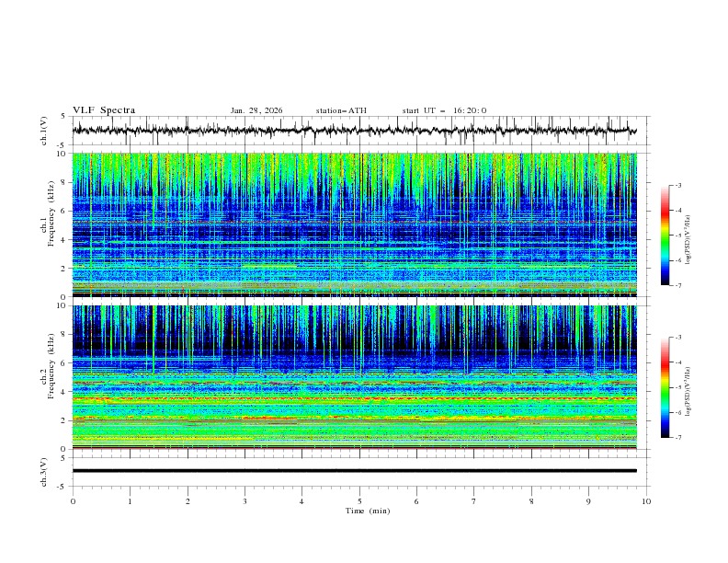
Task: Click the "ch.1(V)" waveform axis label
Action: (44, 131)
